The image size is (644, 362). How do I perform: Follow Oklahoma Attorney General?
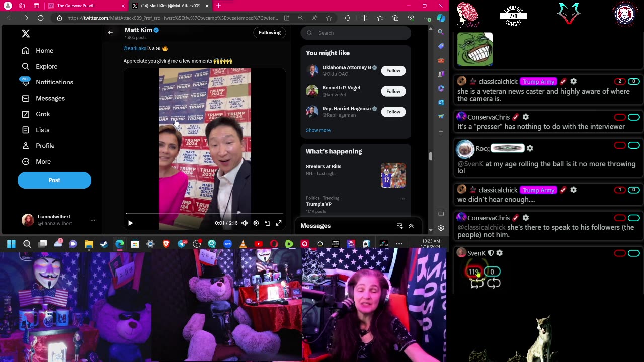pyautogui.click(x=393, y=71)
